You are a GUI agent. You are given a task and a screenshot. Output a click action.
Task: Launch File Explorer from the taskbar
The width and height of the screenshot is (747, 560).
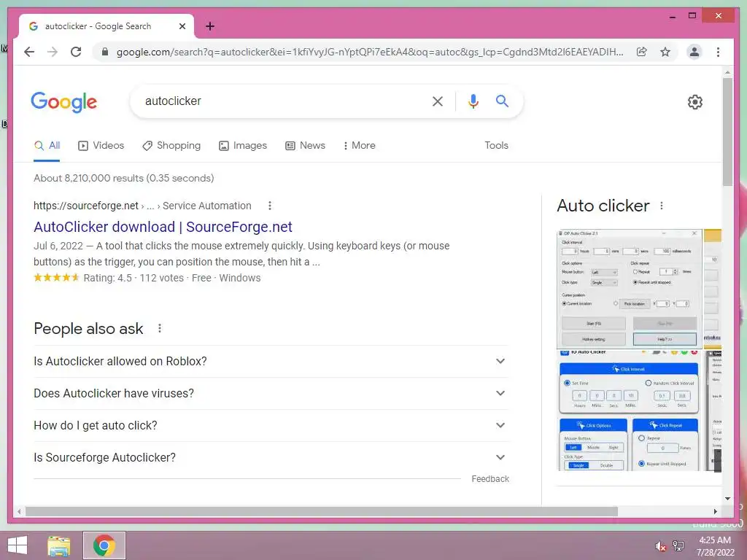point(59,545)
